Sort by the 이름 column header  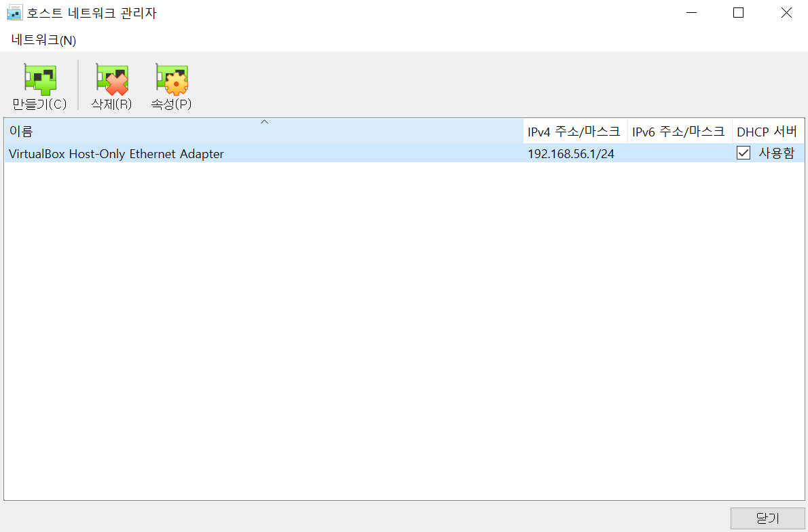(x=264, y=132)
